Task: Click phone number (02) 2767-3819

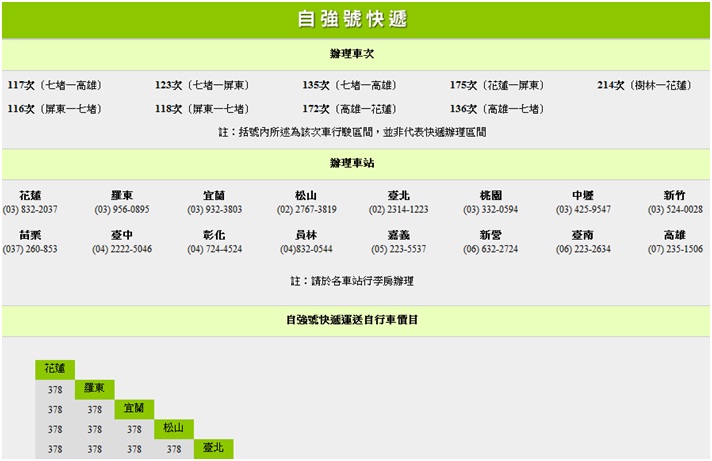Action: coord(307,209)
